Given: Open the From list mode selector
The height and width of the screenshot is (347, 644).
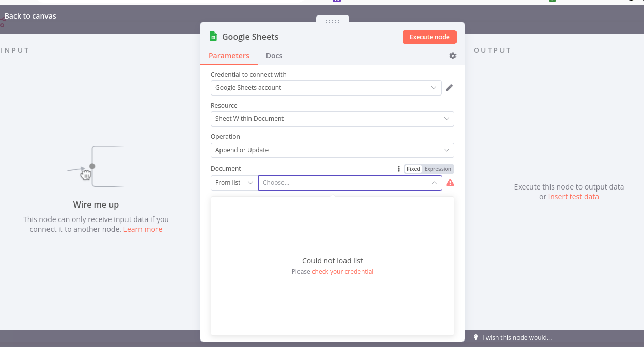Looking at the screenshot, I should tap(234, 183).
